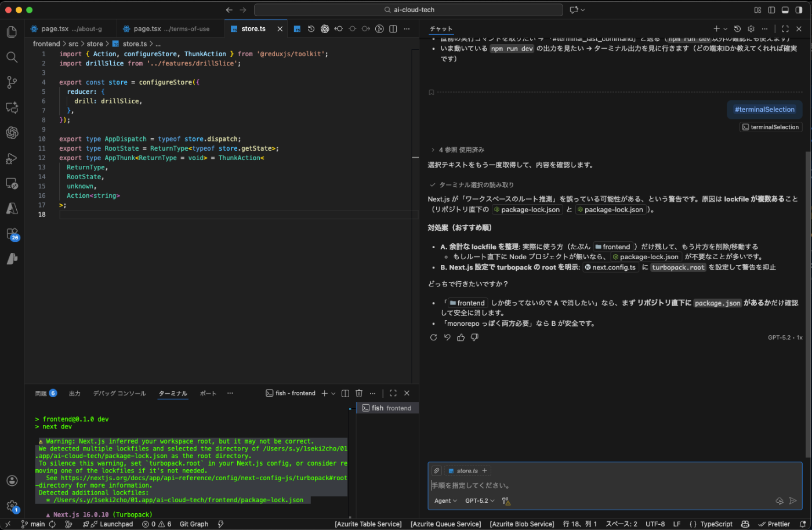Open the GPT-5.2 model picker
Viewport: 812px width, 530px height.
pos(480,501)
